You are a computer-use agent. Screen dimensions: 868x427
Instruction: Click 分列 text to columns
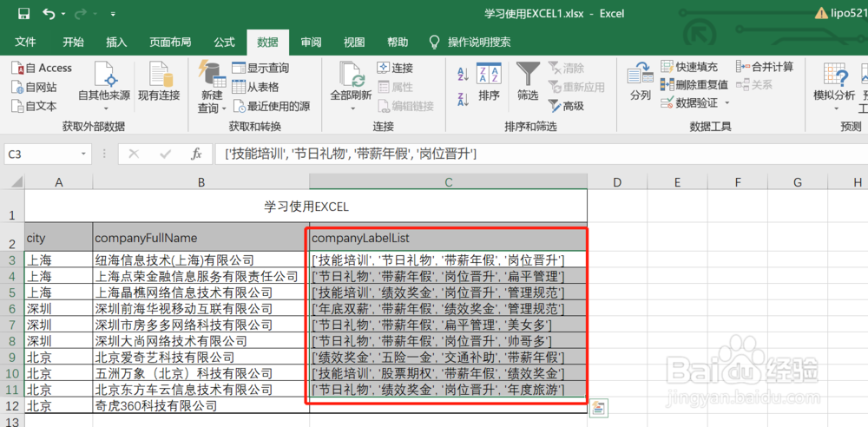(x=640, y=82)
